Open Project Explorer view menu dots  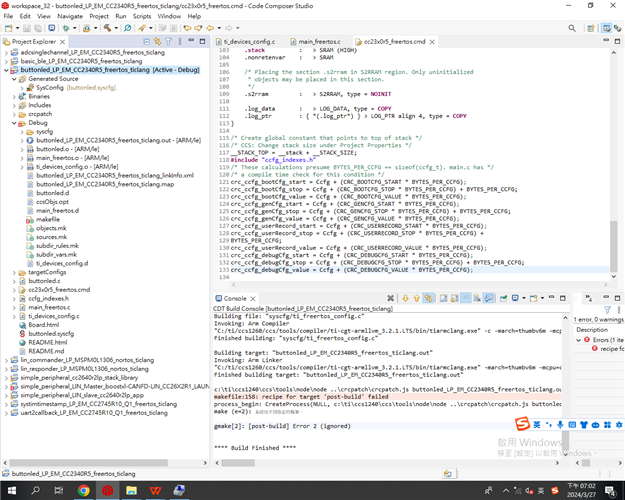180,41
